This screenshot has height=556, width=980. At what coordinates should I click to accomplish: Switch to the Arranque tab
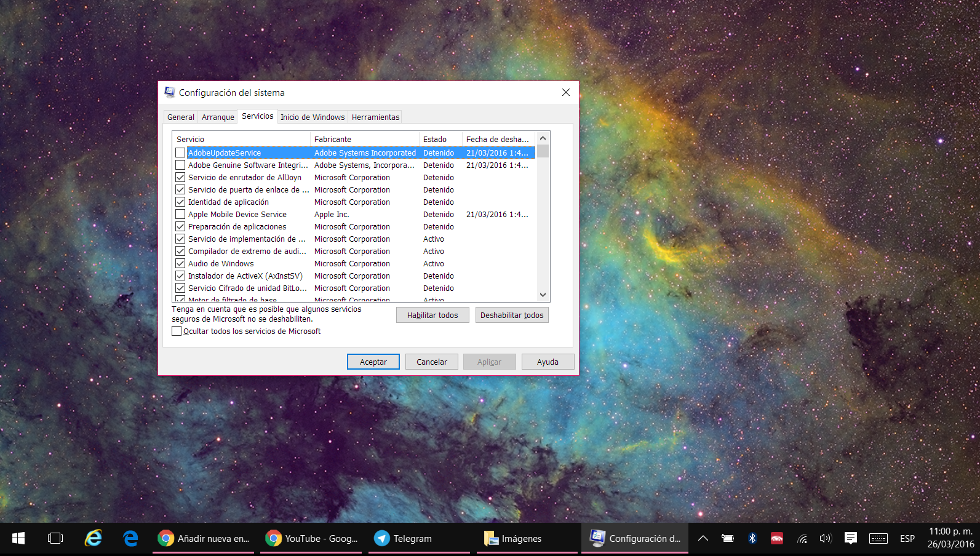(x=218, y=117)
